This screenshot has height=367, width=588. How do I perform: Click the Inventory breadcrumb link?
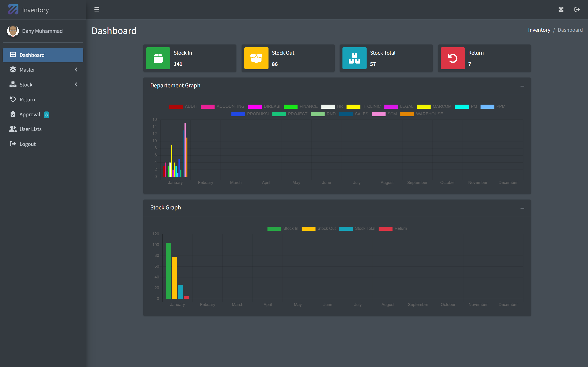pyautogui.click(x=539, y=30)
